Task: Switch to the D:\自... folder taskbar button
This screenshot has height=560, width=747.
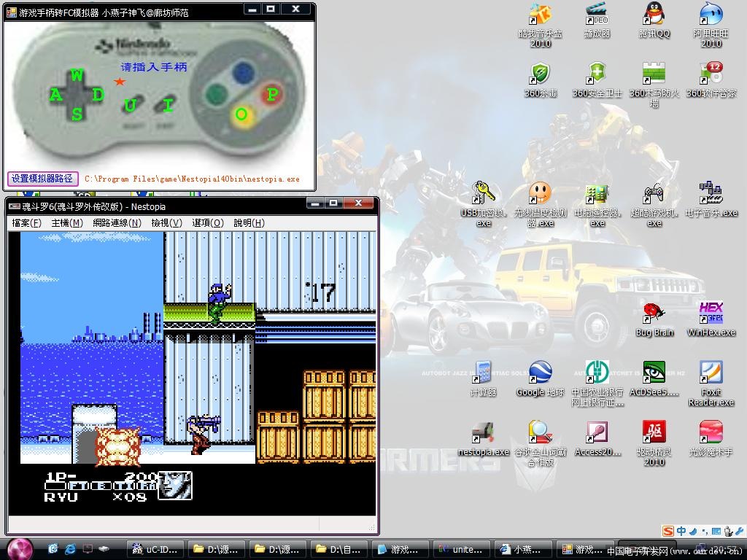Action: point(338,550)
